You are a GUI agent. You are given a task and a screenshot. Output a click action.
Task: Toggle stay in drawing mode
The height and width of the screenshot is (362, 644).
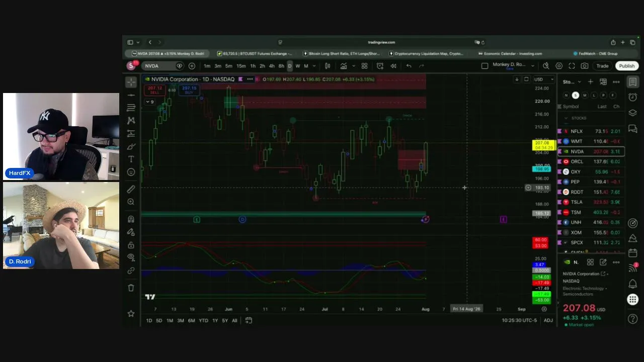(x=131, y=232)
